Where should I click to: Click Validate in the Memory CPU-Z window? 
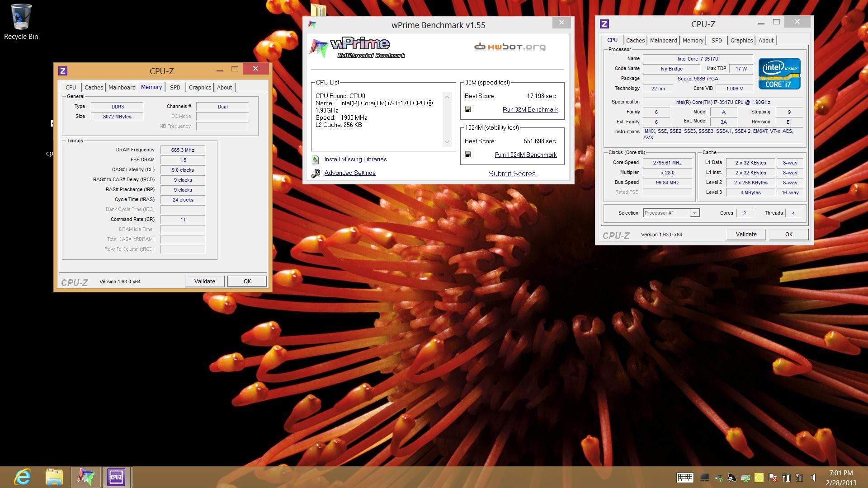(x=204, y=281)
